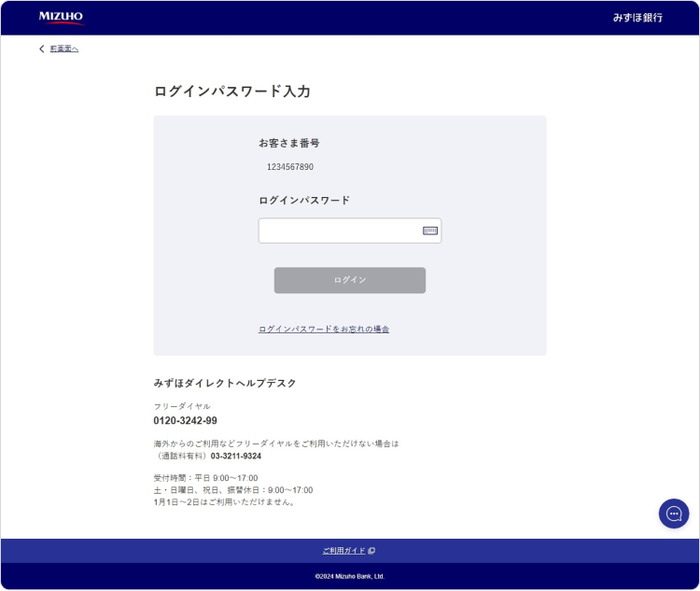This screenshot has width=700, height=591.
Task: Click the 1月1日～2日 notice line
Action: (x=225, y=502)
